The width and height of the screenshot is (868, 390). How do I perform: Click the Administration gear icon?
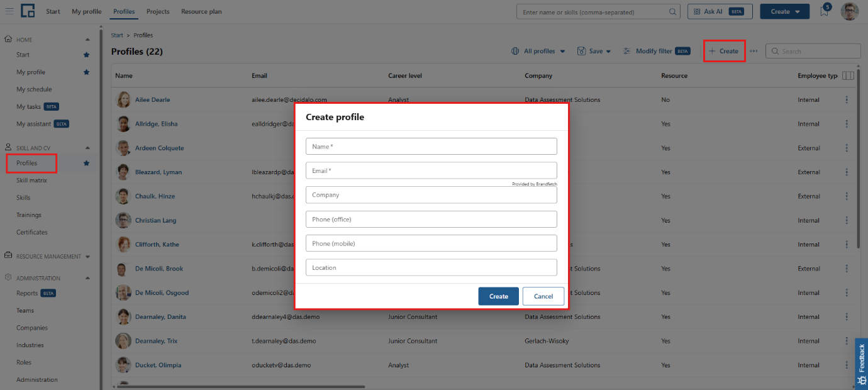tap(8, 277)
